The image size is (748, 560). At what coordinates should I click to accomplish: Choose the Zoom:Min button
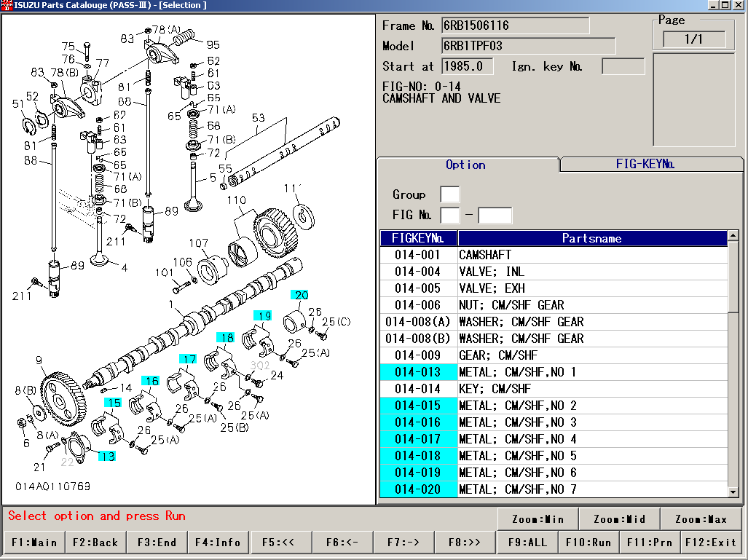[538, 519]
